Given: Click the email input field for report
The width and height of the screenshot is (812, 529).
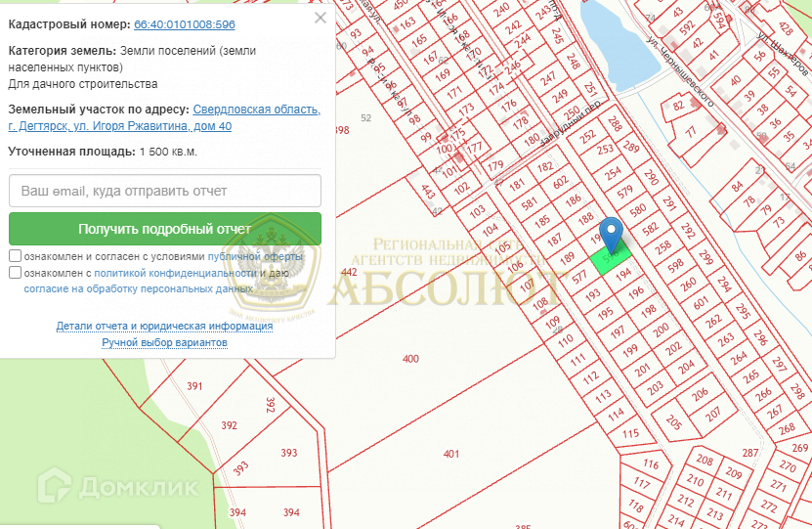Looking at the screenshot, I should point(165,191).
